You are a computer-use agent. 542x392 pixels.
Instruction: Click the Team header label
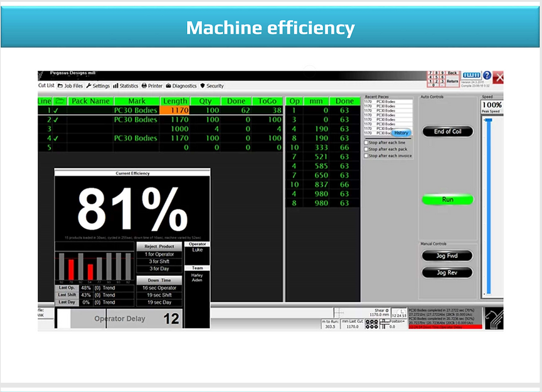pyautogui.click(x=198, y=268)
